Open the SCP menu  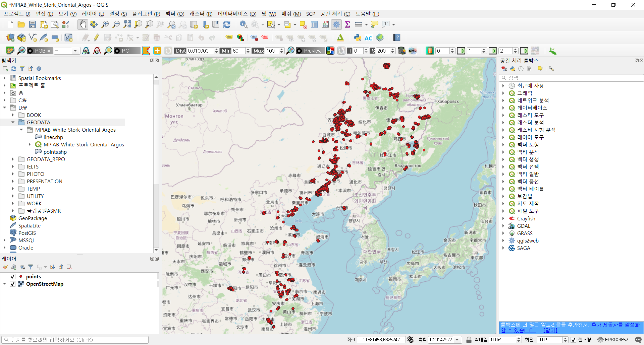311,14
